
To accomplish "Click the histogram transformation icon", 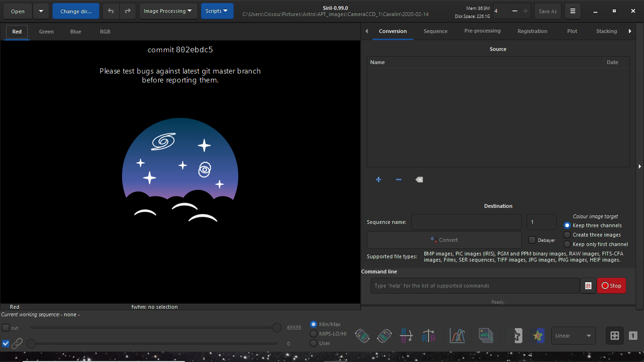I will point(457,336).
